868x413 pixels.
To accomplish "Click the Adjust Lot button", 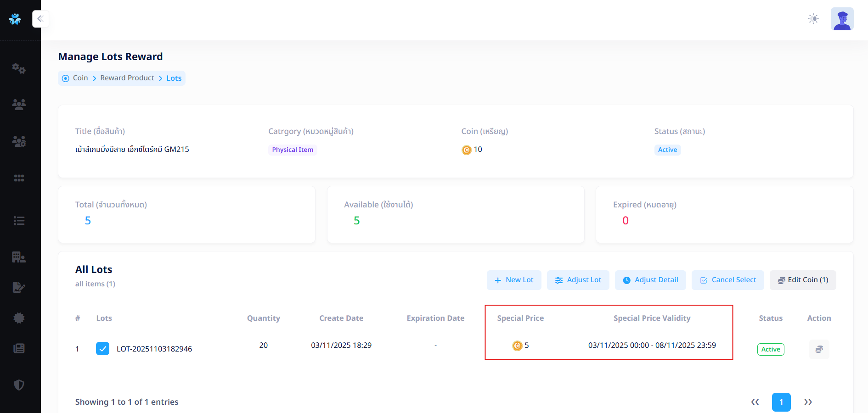I will [578, 280].
